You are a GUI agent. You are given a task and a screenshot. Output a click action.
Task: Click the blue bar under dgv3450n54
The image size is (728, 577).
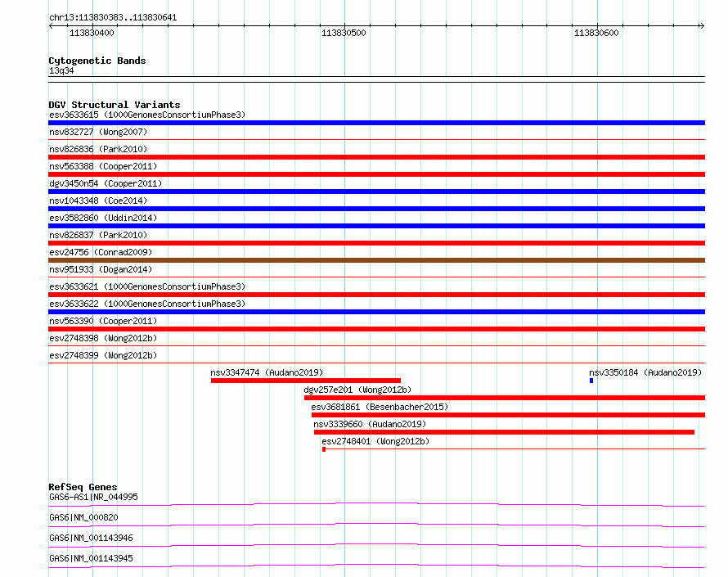pyautogui.click(x=376, y=192)
